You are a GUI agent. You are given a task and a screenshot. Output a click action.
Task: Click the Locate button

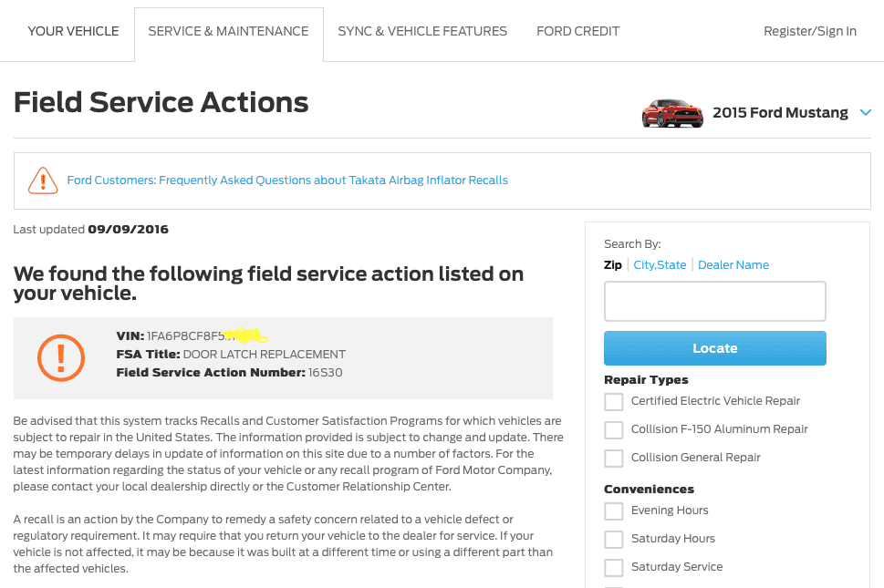pyautogui.click(x=715, y=348)
